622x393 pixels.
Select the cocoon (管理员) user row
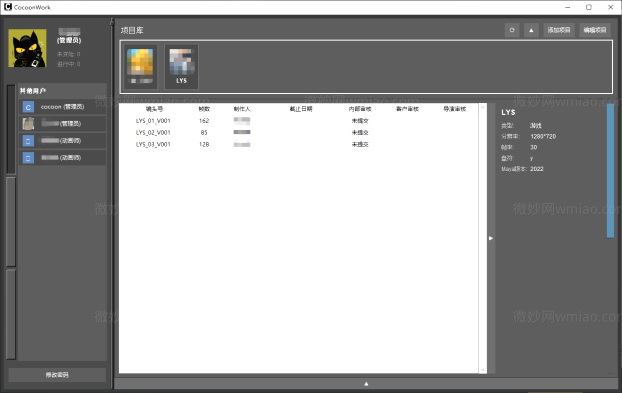pyautogui.click(x=63, y=107)
